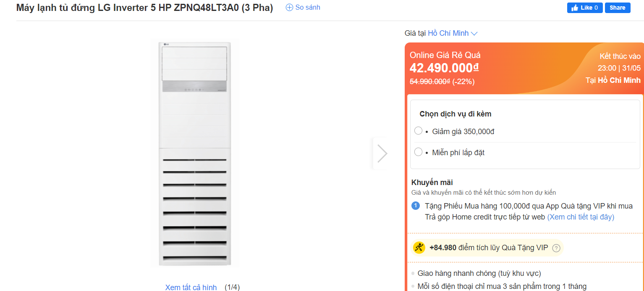
Task: Click the question mark help icon
Action: pos(556,248)
